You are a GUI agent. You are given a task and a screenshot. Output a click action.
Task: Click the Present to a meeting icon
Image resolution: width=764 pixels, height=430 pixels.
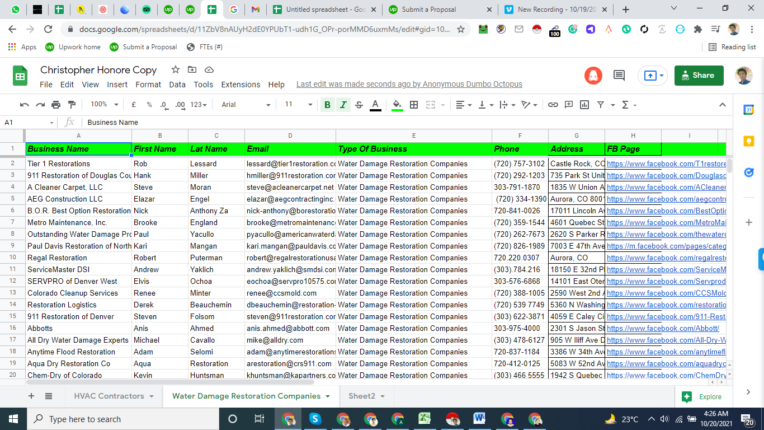[x=653, y=75]
